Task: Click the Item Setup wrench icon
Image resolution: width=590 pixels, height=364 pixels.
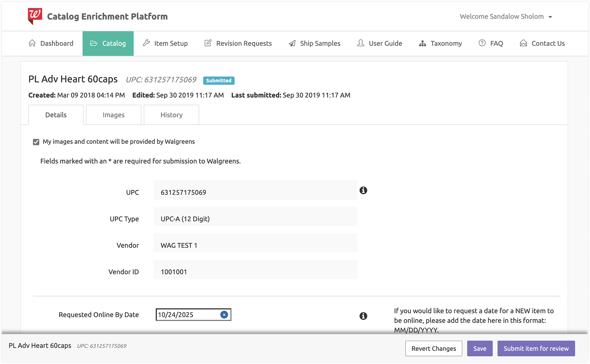Action: tap(146, 43)
